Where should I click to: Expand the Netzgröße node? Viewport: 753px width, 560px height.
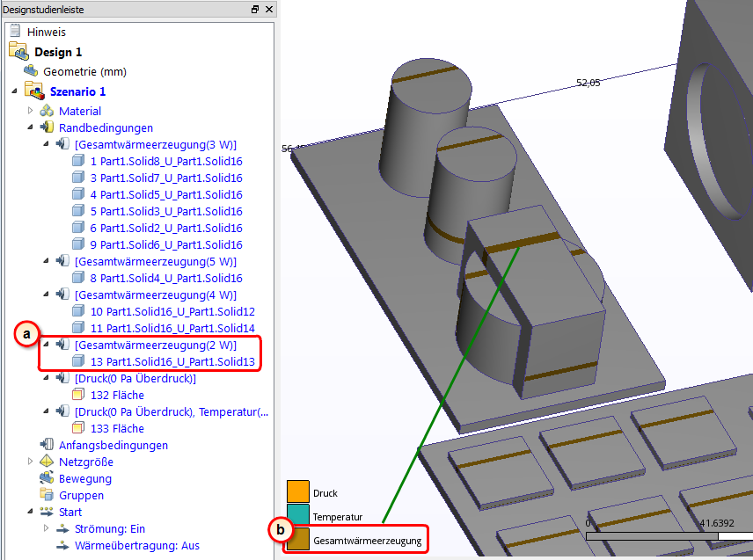(x=30, y=462)
